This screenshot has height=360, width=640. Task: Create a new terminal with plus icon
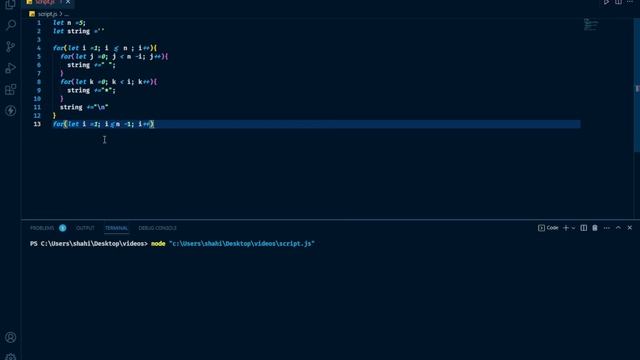click(566, 228)
